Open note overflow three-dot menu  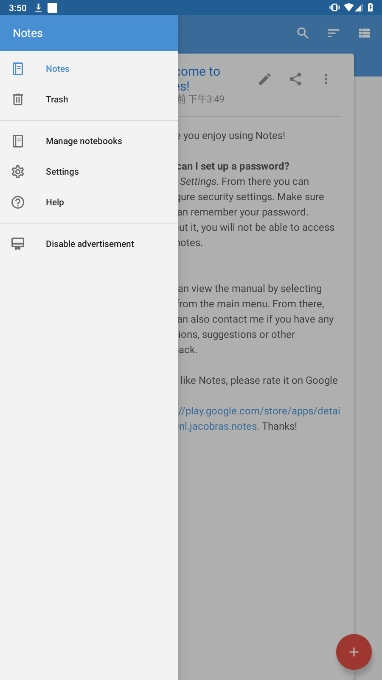coord(326,79)
